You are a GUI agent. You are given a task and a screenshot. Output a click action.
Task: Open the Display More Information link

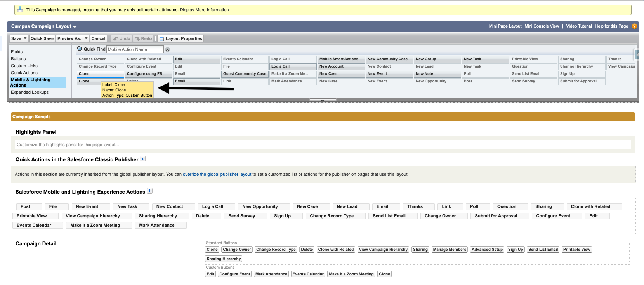click(x=204, y=10)
